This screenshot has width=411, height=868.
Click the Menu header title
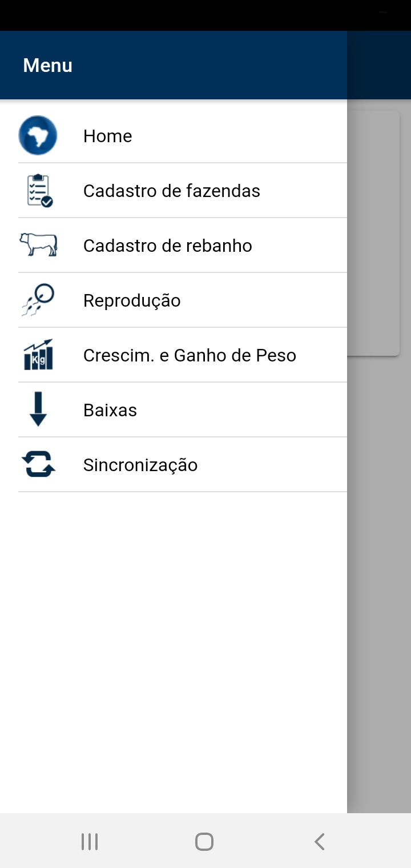pos(48,66)
